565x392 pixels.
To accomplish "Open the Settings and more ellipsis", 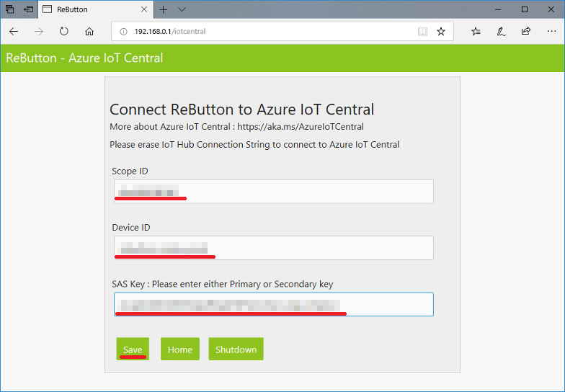I will pyautogui.click(x=551, y=32).
